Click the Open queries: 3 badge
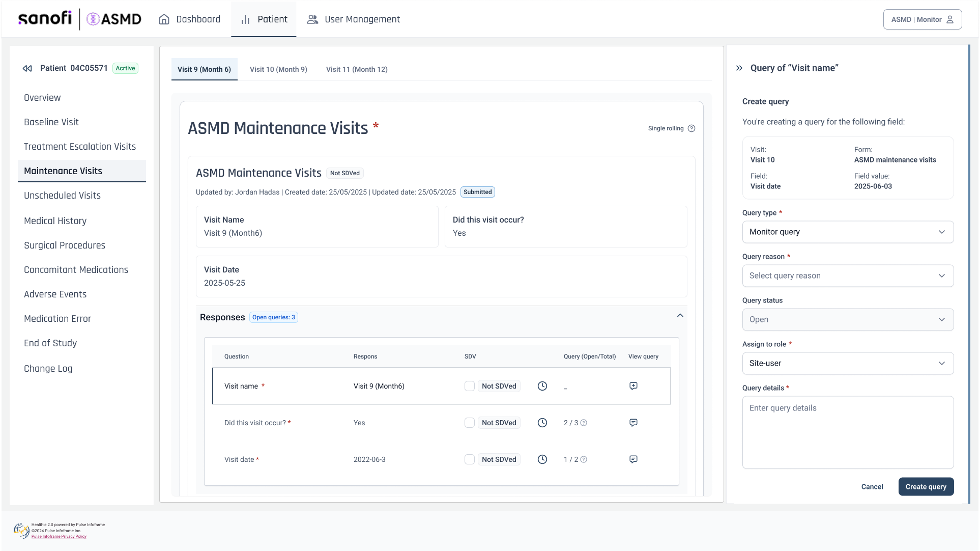 point(274,317)
